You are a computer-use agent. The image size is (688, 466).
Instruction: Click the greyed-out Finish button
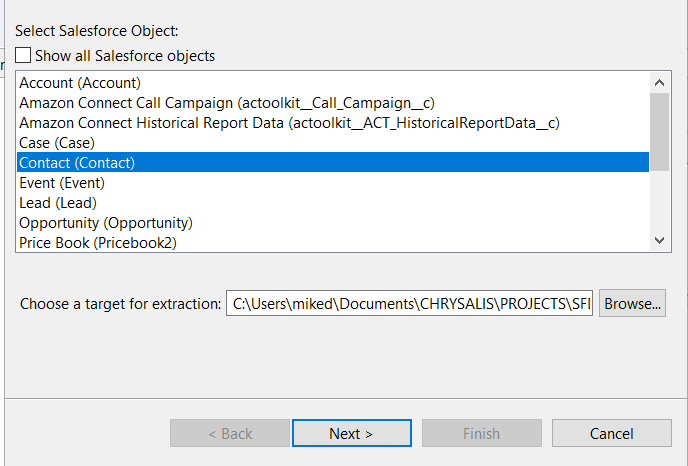pos(482,433)
